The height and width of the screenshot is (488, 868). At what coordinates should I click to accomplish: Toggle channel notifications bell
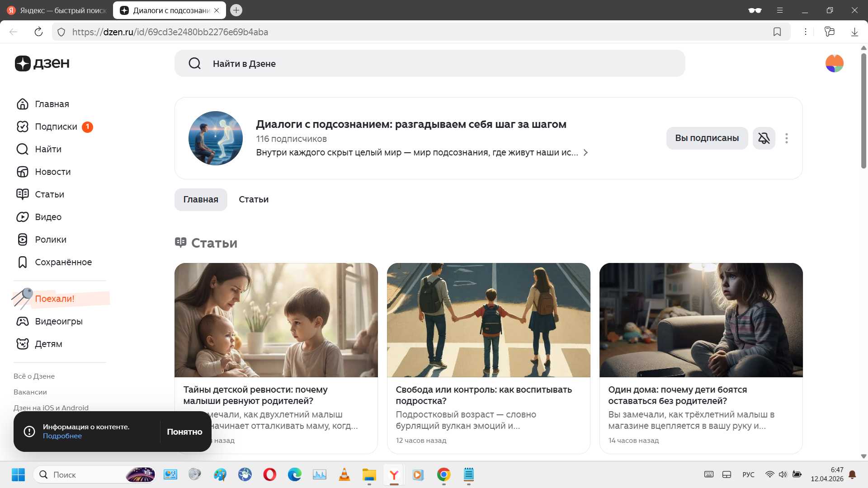tap(764, 138)
